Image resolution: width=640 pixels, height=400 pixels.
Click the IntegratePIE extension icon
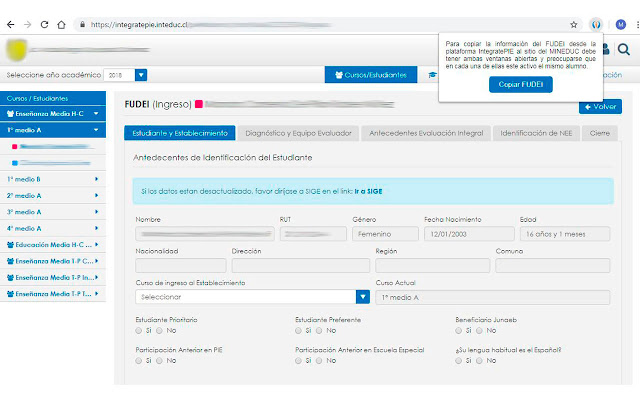(x=596, y=25)
